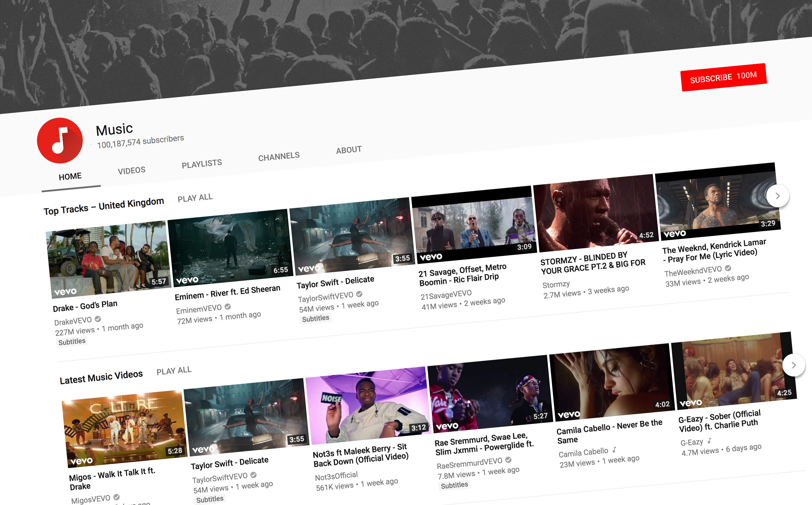This screenshot has height=505, width=812.
Task: Open Taylor Swift Delicate thumbnail in Latest Videos
Action: coord(247,417)
